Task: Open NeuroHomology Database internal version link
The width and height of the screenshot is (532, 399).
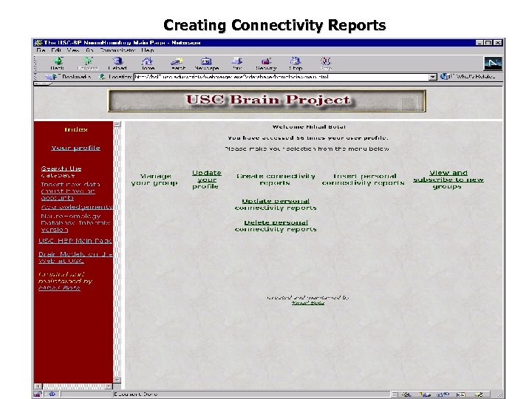Action: click(75, 223)
